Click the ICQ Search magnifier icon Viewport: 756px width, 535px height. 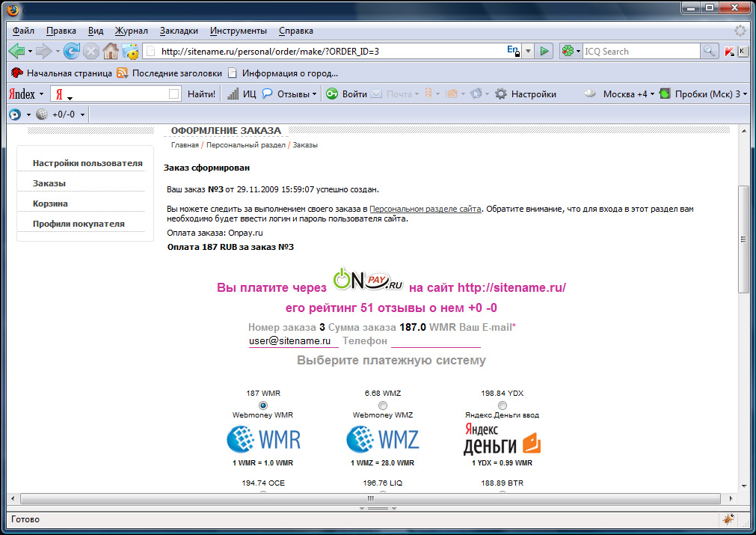(x=709, y=51)
